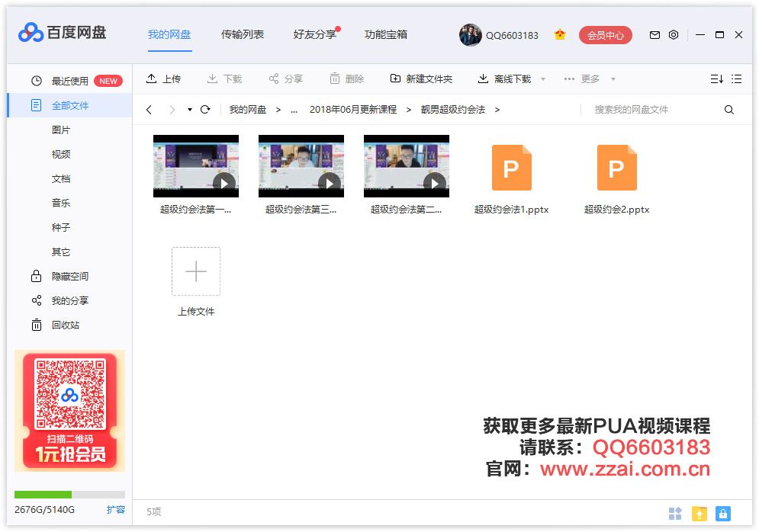The image size is (759, 532).
Task: Filter by 音乐 category
Action: (61, 204)
